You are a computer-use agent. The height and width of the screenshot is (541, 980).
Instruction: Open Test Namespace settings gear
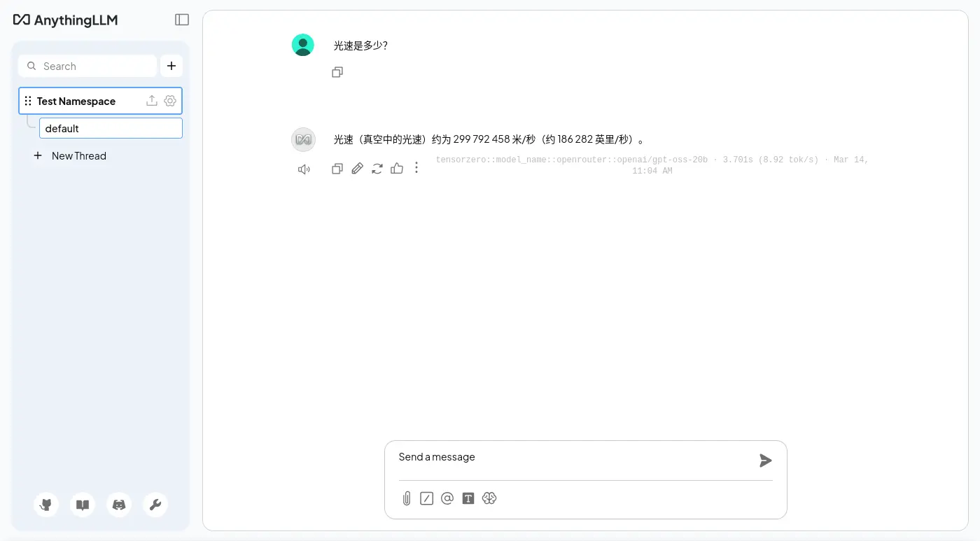[x=170, y=101]
